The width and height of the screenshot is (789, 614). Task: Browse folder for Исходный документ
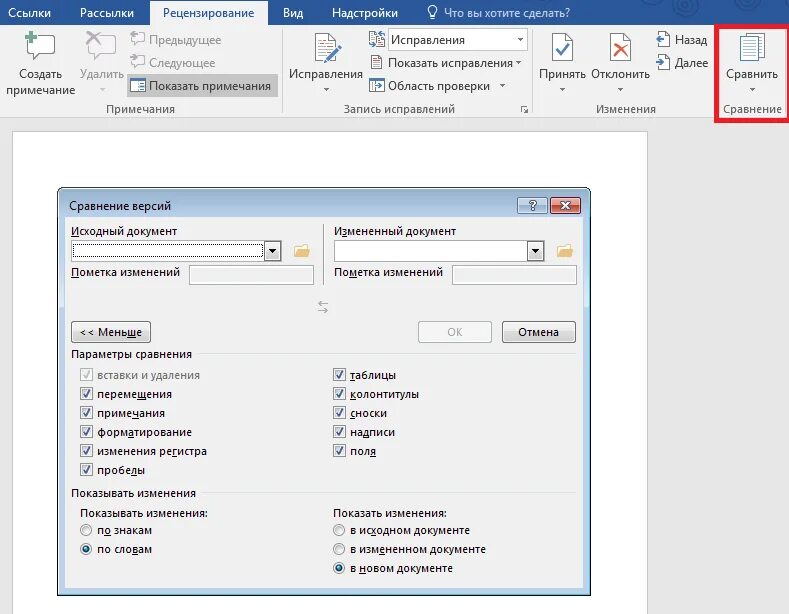pyautogui.click(x=302, y=251)
